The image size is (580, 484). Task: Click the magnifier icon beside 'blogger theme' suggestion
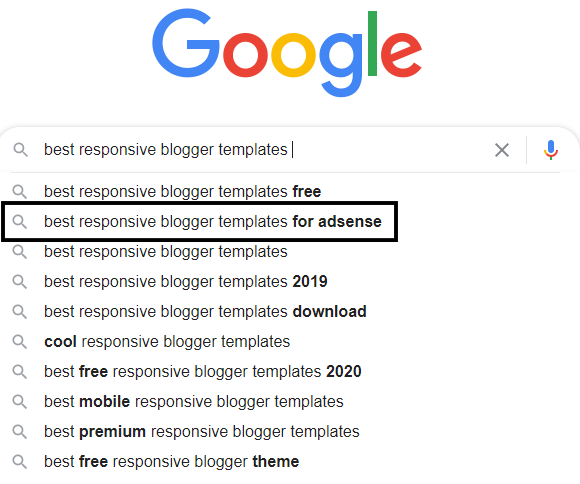pos(20,461)
